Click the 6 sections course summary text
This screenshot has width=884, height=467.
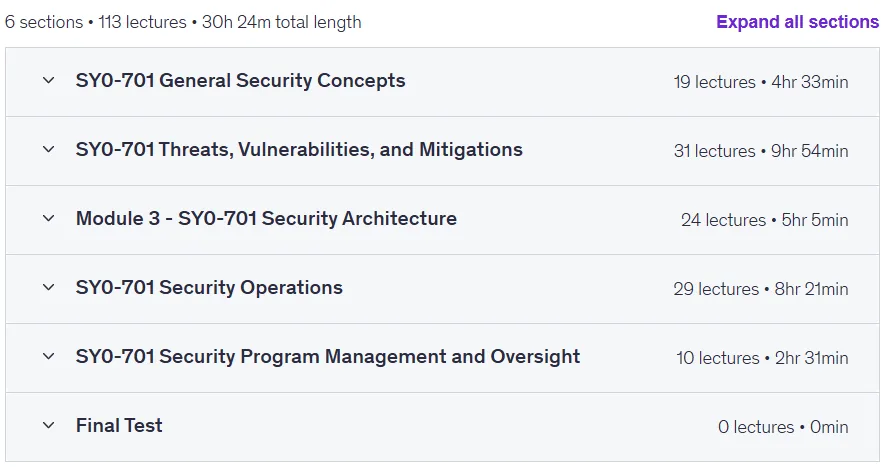click(x=183, y=22)
